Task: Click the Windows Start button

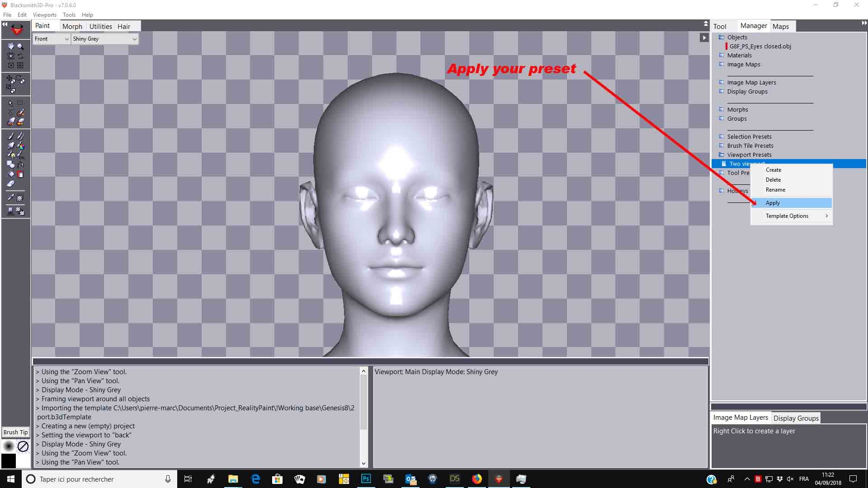Action: click(x=11, y=479)
